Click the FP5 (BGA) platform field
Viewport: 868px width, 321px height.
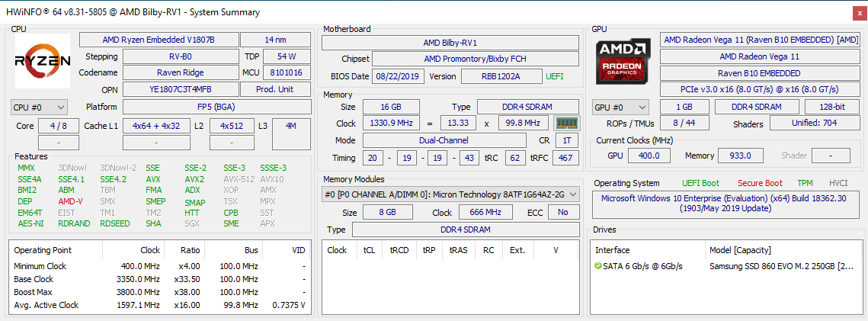coord(216,107)
